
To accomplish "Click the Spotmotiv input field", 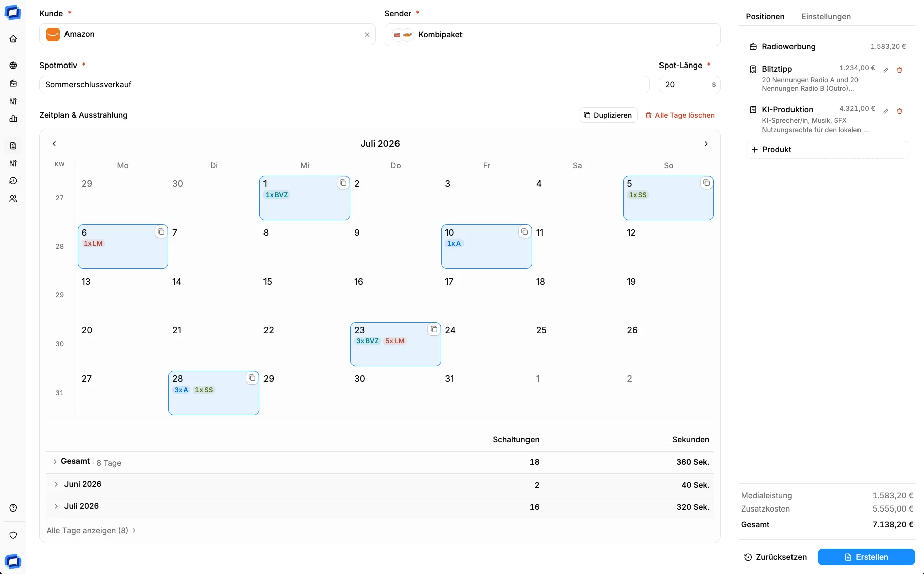I will (x=344, y=85).
